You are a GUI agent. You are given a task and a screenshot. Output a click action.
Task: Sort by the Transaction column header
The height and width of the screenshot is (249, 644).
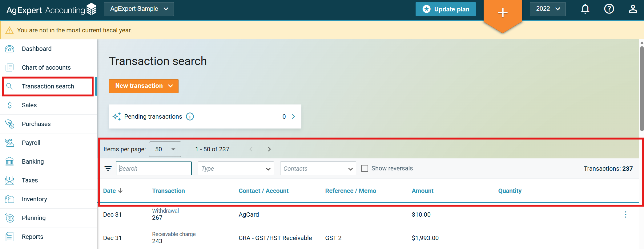168,191
